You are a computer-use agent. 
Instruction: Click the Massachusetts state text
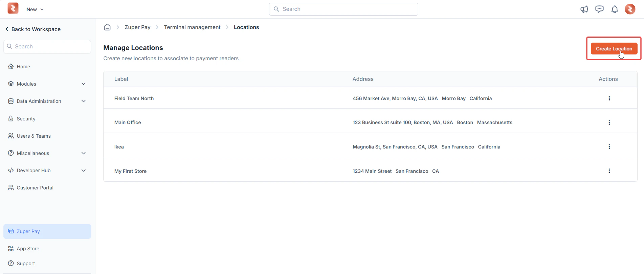pos(495,122)
